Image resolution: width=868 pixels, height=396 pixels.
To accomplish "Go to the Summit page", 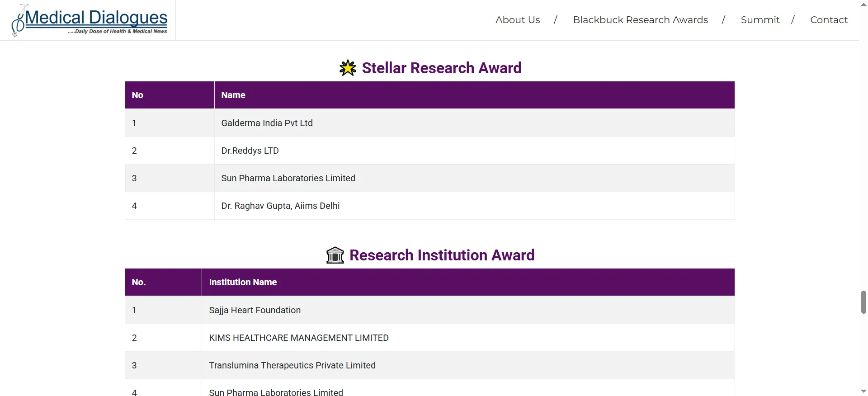I will [760, 20].
